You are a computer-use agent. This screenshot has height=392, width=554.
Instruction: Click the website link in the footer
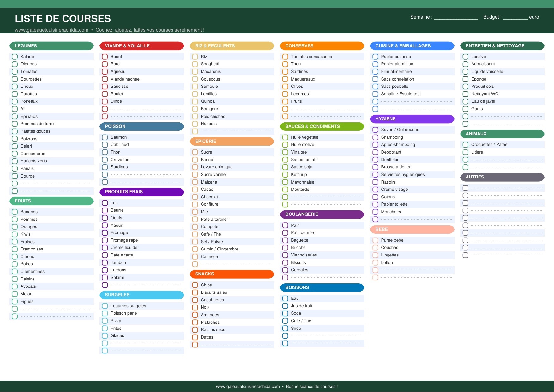click(x=248, y=386)
